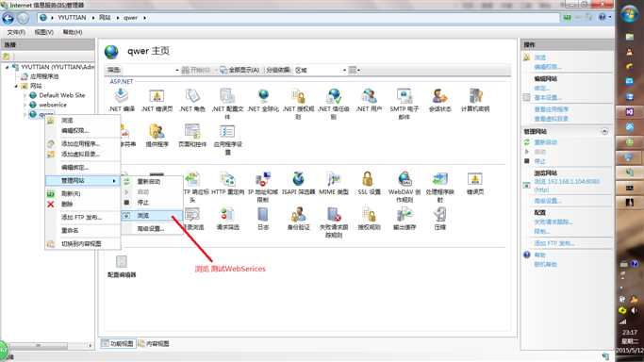
Task: Open the 帮助(H) menu
Action: click(x=73, y=32)
